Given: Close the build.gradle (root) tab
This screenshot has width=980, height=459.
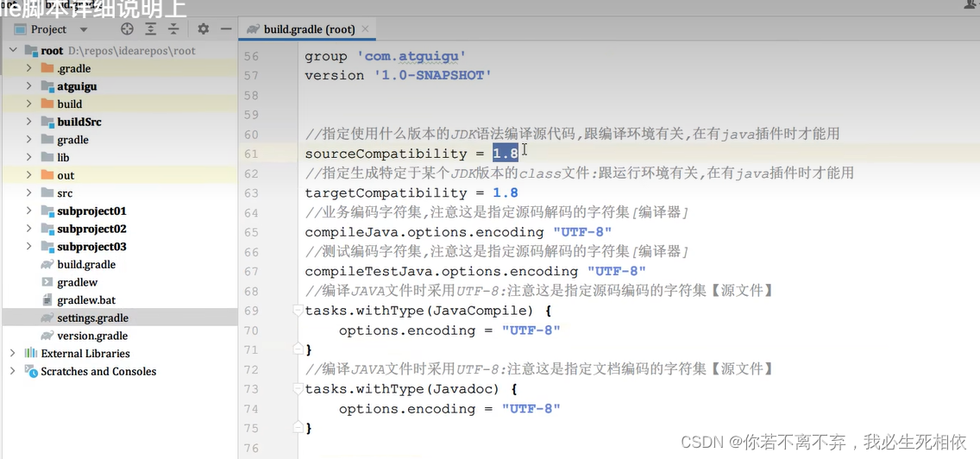Looking at the screenshot, I should tap(365, 28).
